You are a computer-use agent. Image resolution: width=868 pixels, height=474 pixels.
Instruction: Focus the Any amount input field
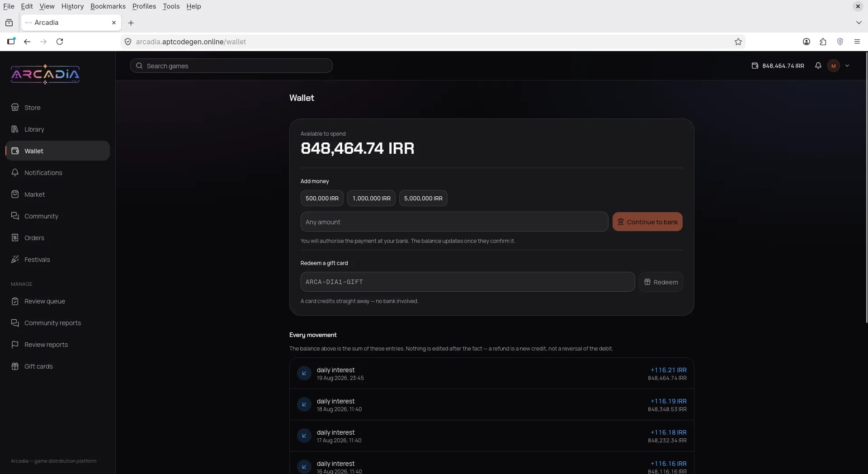click(454, 222)
